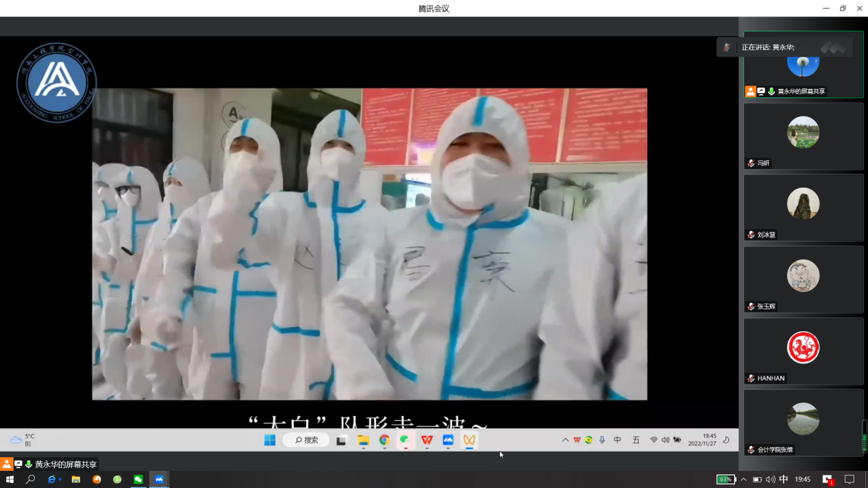Click the green-yellow tray icon beside WPS tray icon
Viewport: 868px width, 488px height.
(588, 440)
